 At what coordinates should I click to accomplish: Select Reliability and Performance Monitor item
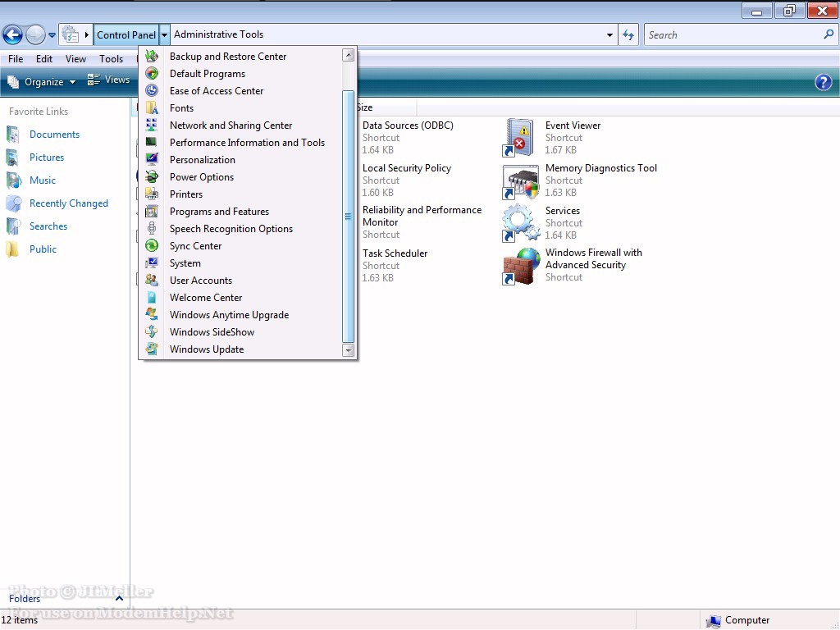click(x=422, y=222)
